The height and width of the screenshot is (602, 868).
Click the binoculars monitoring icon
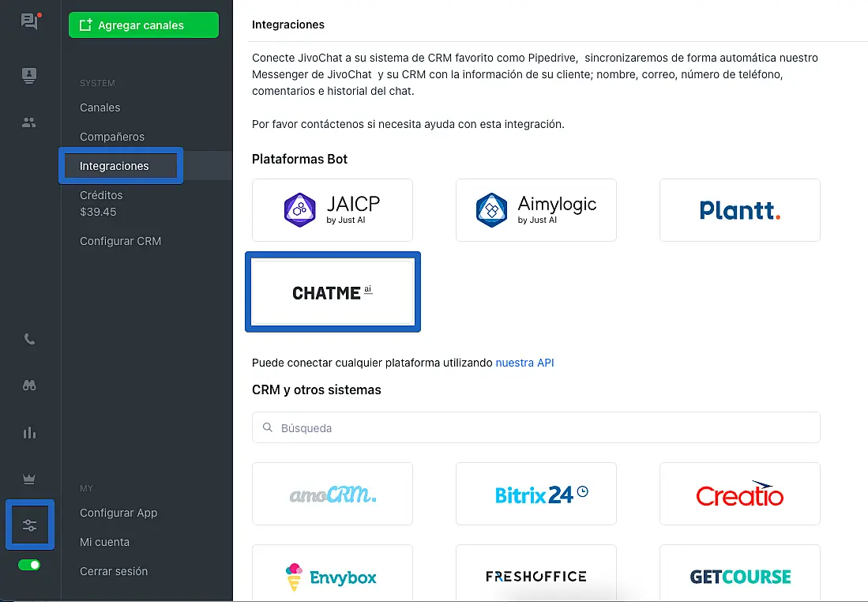(x=29, y=386)
